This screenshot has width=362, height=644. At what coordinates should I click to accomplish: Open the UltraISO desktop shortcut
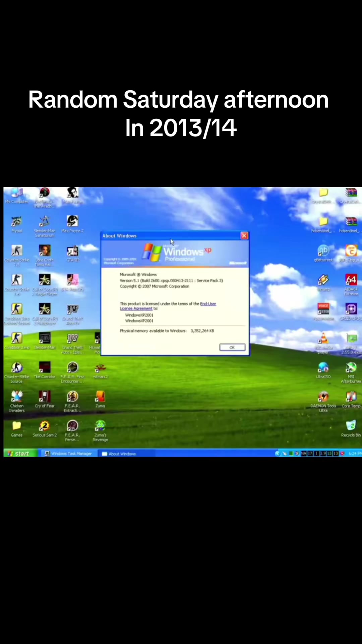click(x=323, y=370)
